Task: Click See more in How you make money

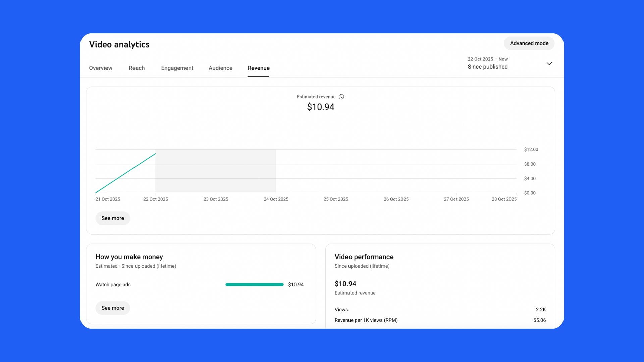Action: (x=113, y=308)
